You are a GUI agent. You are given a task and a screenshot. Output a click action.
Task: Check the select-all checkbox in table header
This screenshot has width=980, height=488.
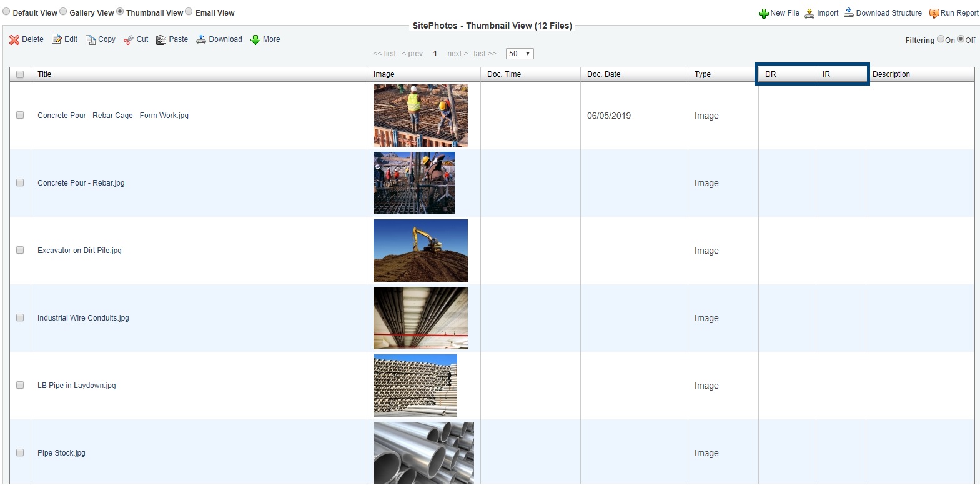tap(20, 74)
